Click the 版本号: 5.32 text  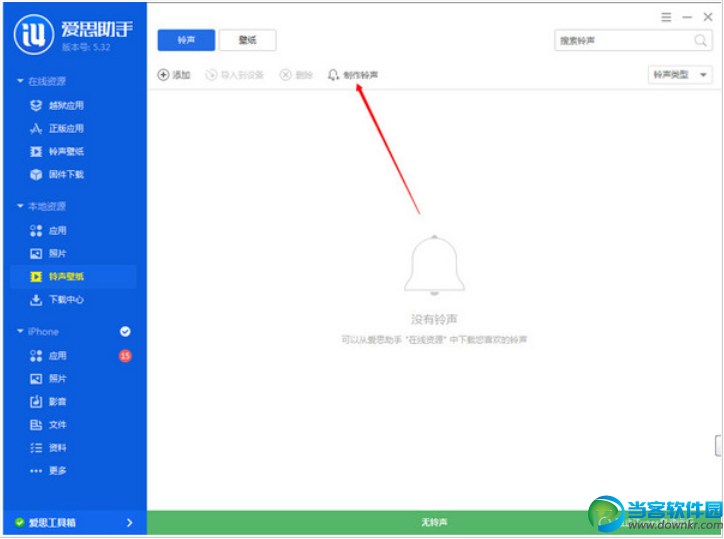(x=86, y=47)
